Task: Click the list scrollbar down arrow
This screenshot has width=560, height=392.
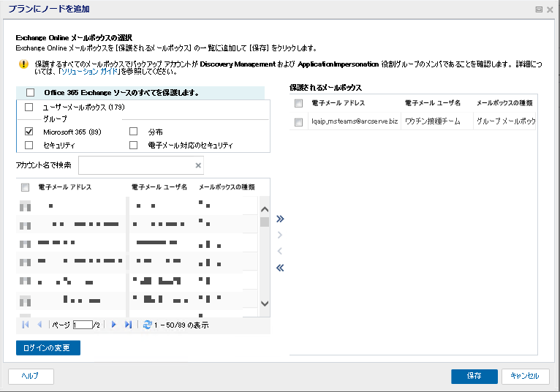Action: (x=265, y=304)
